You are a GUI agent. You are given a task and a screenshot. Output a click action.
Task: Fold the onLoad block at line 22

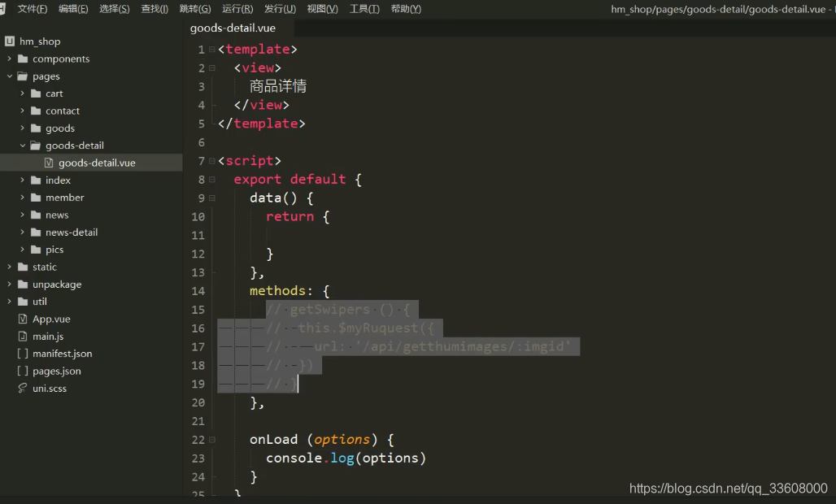(212, 440)
